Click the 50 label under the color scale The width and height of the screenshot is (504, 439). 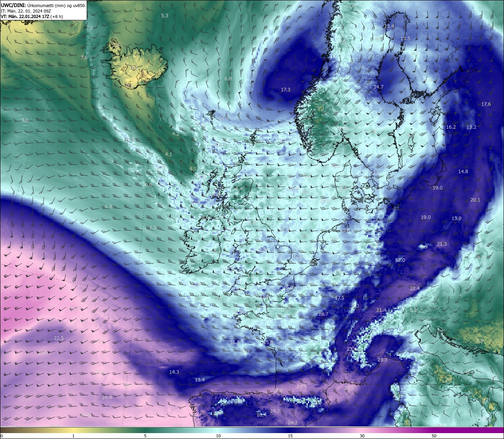pyautogui.click(x=434, y=436)
